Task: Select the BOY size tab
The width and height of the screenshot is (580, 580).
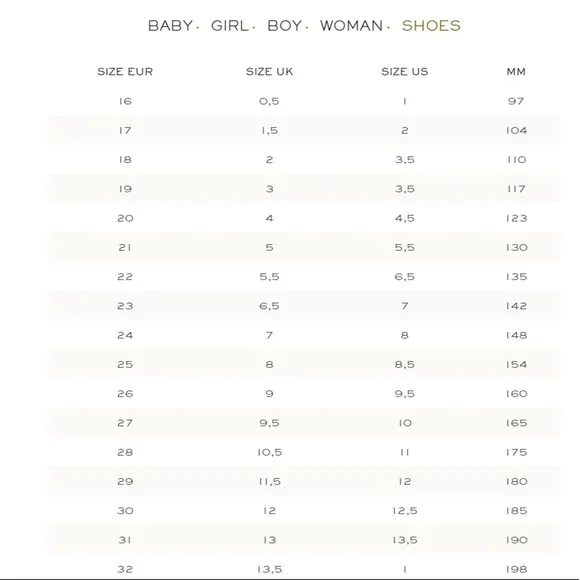Action: [284, 26]
